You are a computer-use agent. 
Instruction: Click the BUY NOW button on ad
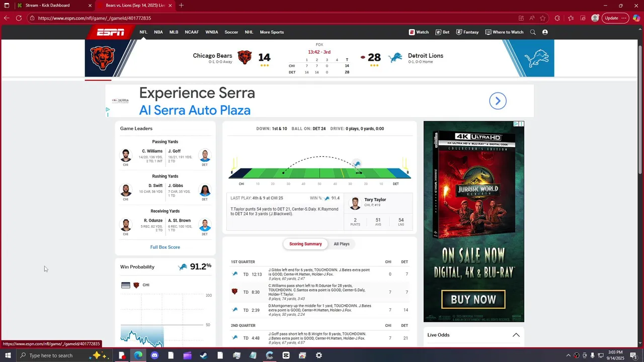tap(473, 300)
